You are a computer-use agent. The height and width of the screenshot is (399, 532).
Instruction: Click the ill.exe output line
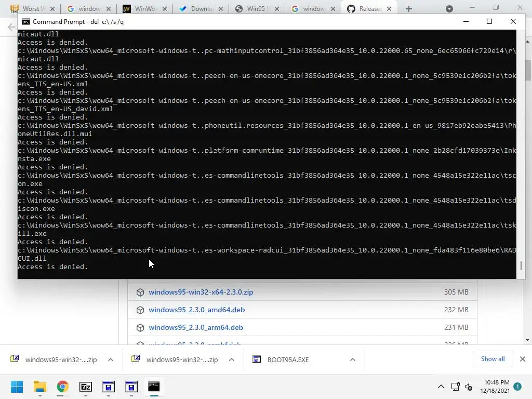[32, 233]
